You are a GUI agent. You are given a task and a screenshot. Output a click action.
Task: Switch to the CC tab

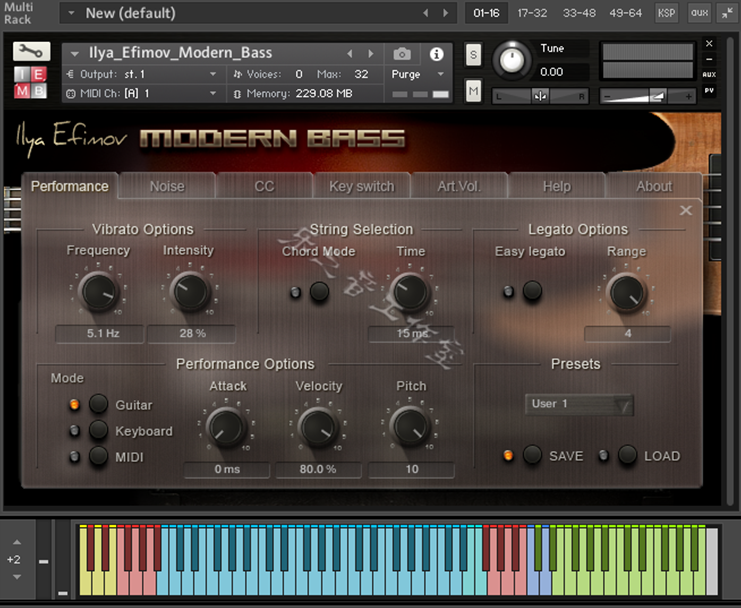264,187
